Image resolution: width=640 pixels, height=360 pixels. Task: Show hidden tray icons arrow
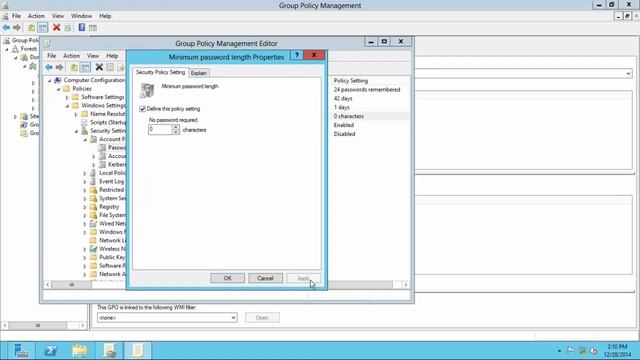pos(559,351)
